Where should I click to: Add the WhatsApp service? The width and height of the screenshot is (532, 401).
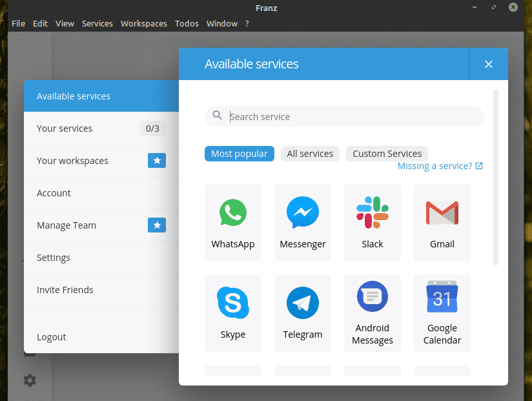[232, 222]
